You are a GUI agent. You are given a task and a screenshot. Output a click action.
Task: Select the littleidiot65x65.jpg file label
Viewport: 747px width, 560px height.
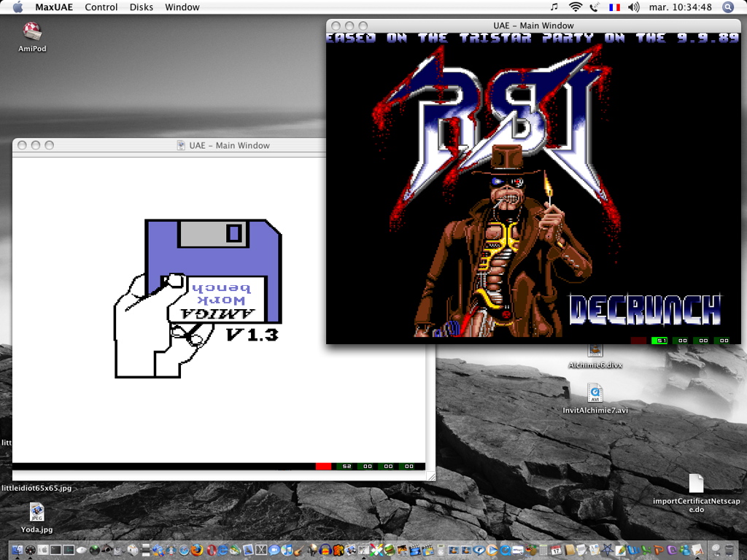36,488
